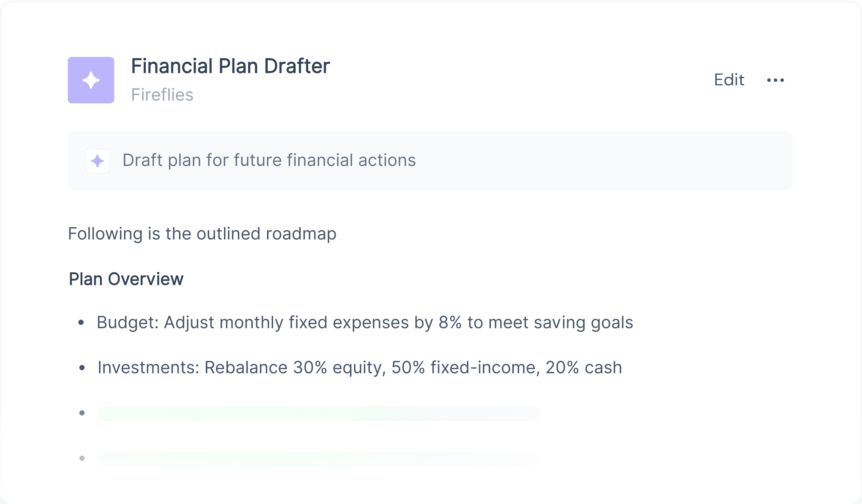Viewport: 862px width, 504px height.
Task: Click the bullet dot before second placeholder bar
Action: coord(82,458)
